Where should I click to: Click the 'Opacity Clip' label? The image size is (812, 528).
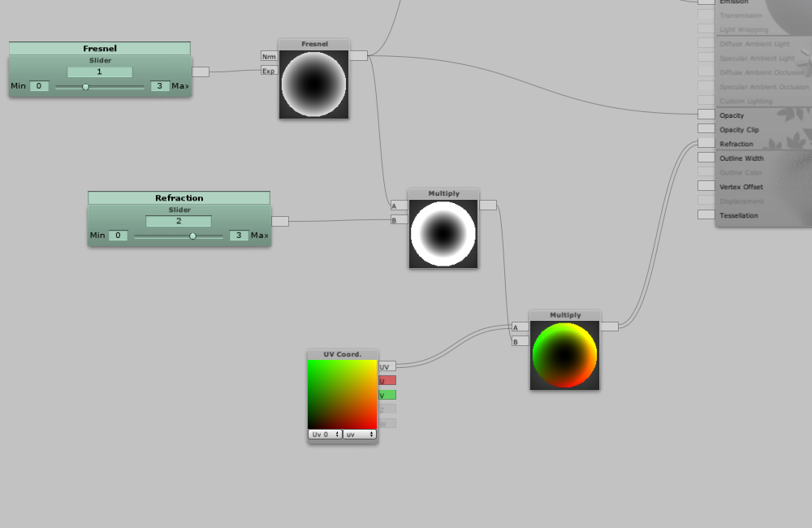click(x=739, y=130)
